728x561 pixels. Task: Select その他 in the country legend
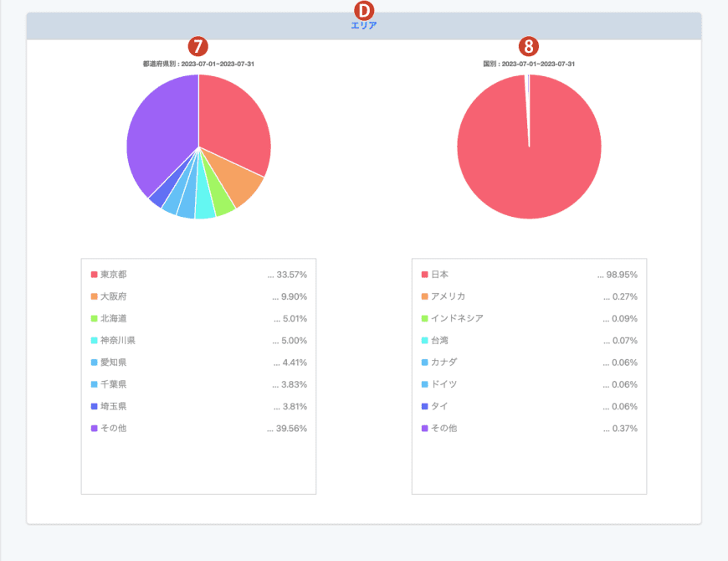tap(443, 428)
